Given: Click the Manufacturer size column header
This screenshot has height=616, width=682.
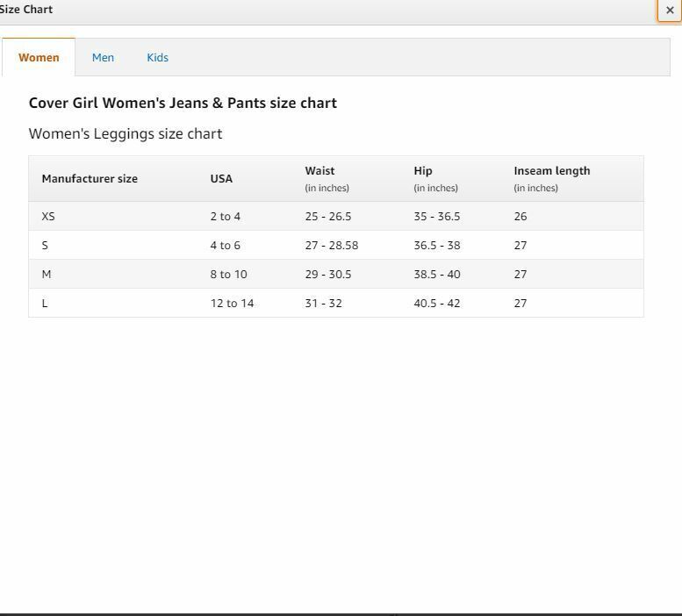Looking at the screenshot, I should pyautogui.click(x=90, y=179).
